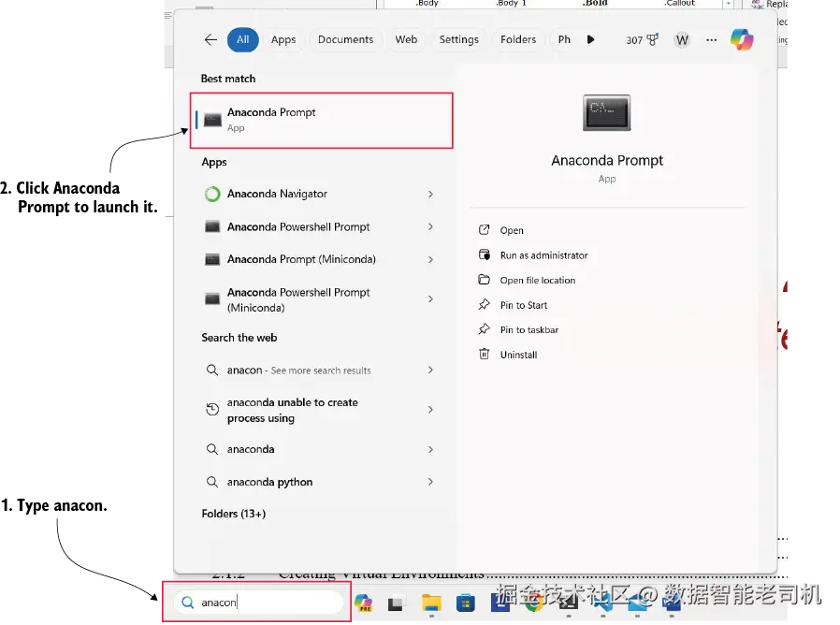Focus the taskbar search box containing anacon

[258, 603]
